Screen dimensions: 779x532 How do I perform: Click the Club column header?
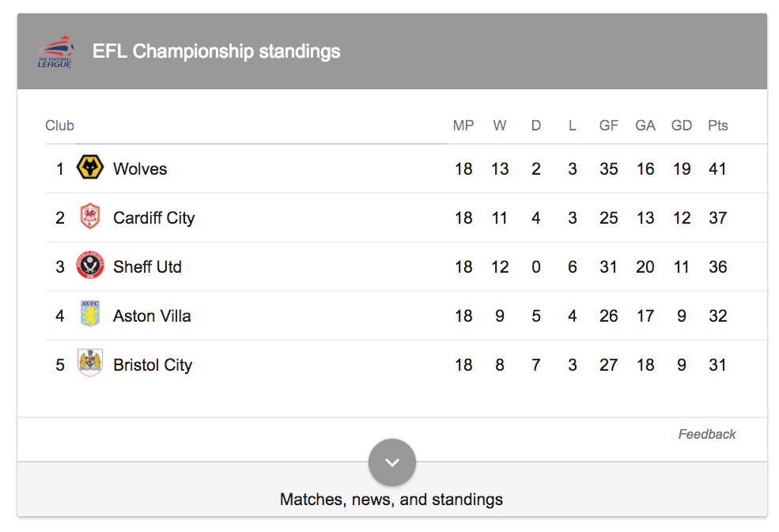59,125
